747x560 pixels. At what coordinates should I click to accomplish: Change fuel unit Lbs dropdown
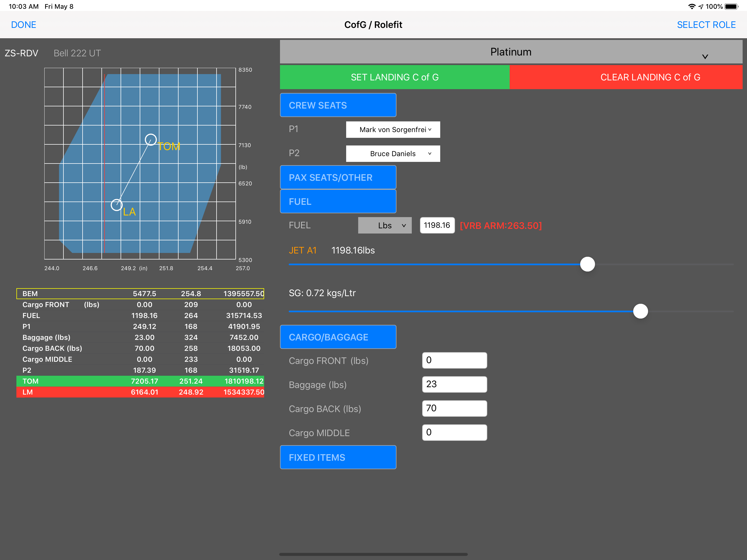[385, 225]
